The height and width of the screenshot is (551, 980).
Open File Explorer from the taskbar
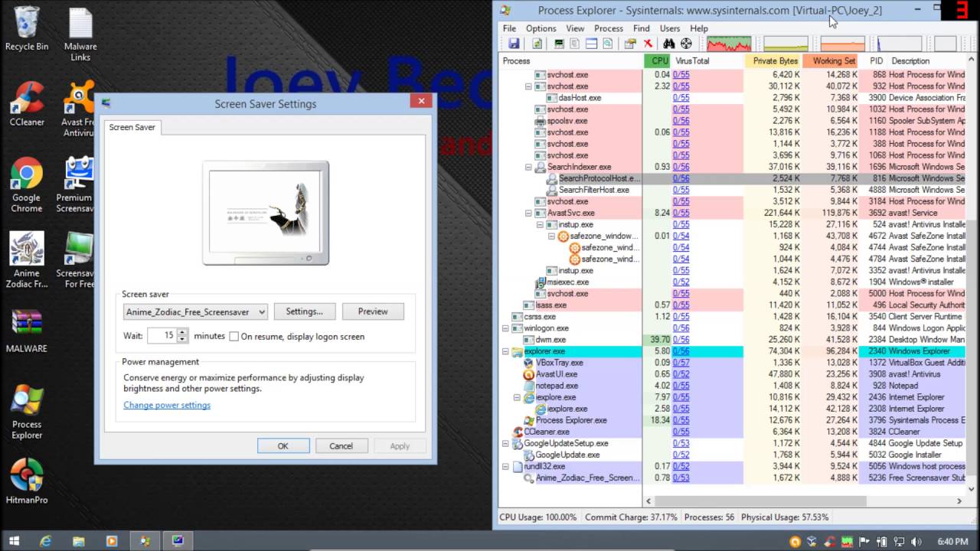(x=79, y=541)
